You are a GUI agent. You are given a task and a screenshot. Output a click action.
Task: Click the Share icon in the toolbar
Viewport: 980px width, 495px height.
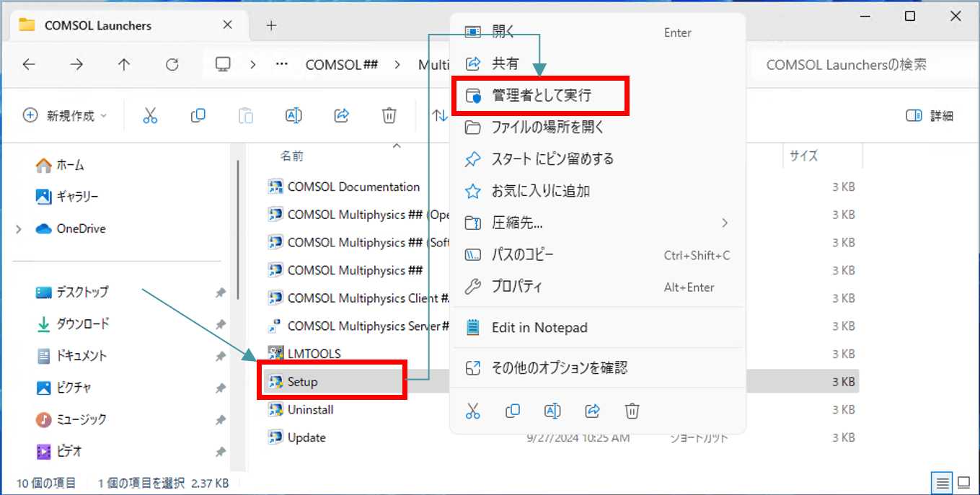click(342, 115)
